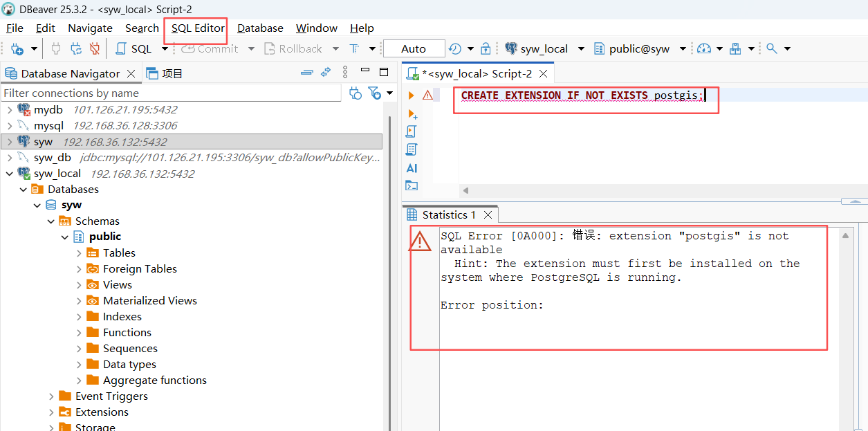868x431 pixels.
Task: Maximize the Database Navigator panel
Action: click(x=384, y=72)
